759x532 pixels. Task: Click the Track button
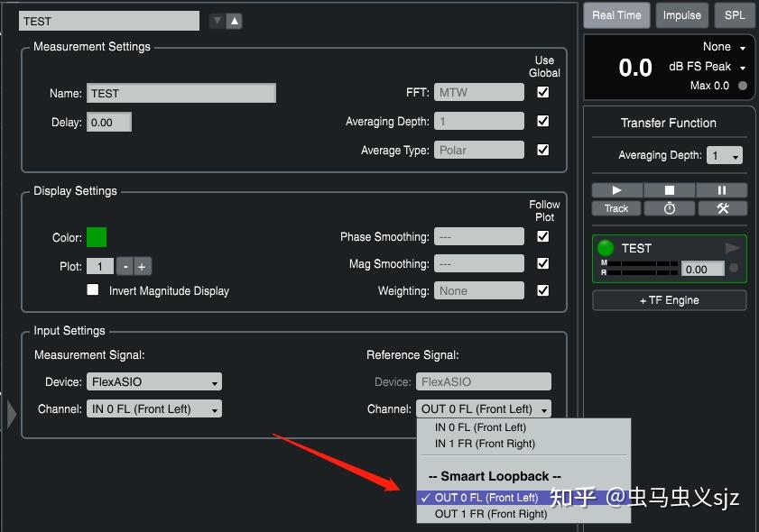pyautogui.click(x=616, y=208)
